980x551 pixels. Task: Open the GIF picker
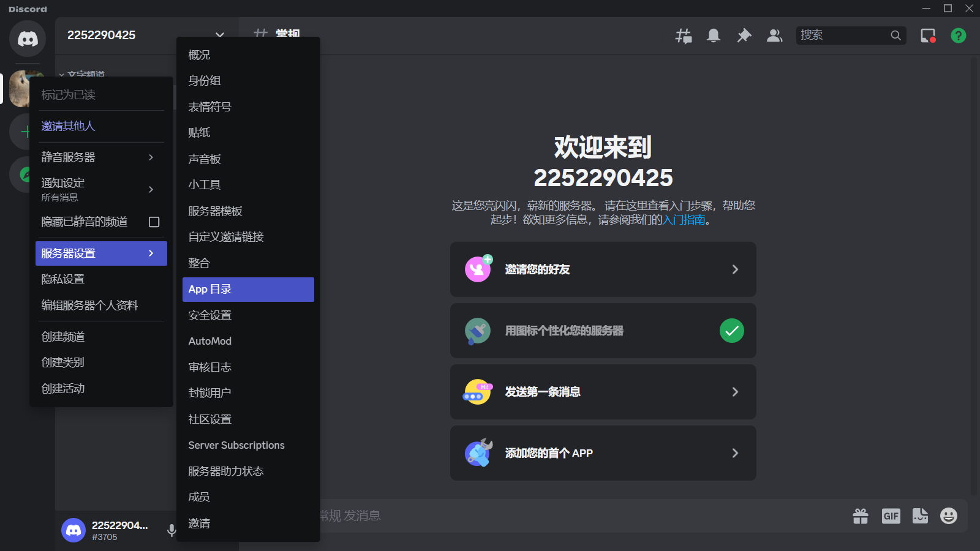(891, 516)
